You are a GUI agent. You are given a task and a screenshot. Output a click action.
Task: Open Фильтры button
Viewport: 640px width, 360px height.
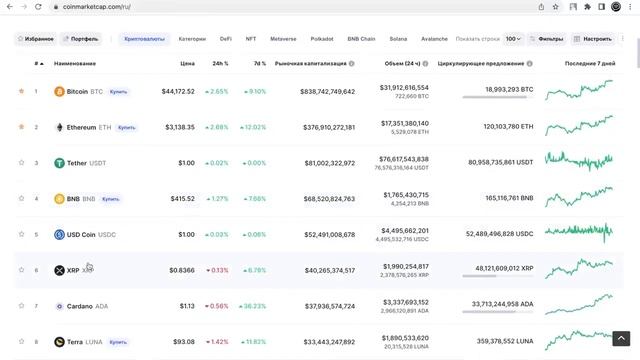click(x=547, y=39)
